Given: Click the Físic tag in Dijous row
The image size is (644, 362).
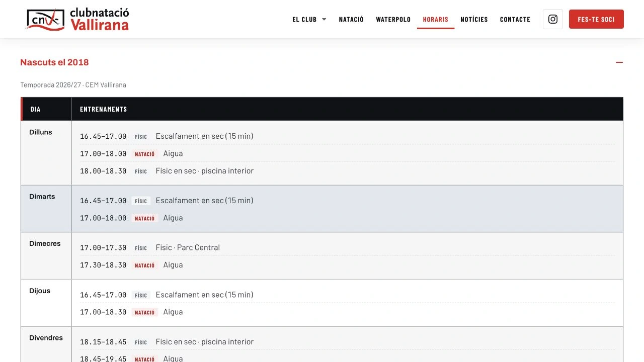Looking at the screenshot, I should point(141,295).
